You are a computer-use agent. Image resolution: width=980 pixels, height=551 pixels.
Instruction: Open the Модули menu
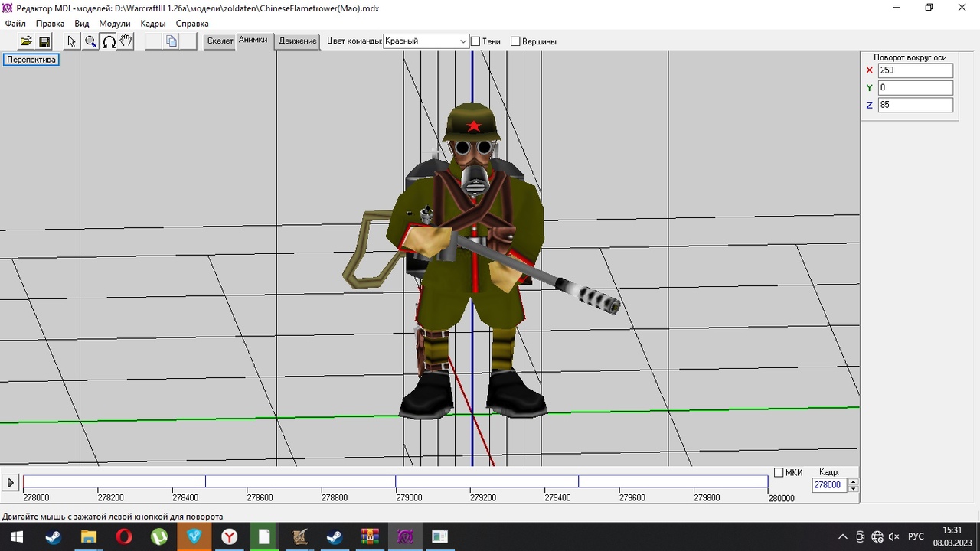click(x=114, y=24)
